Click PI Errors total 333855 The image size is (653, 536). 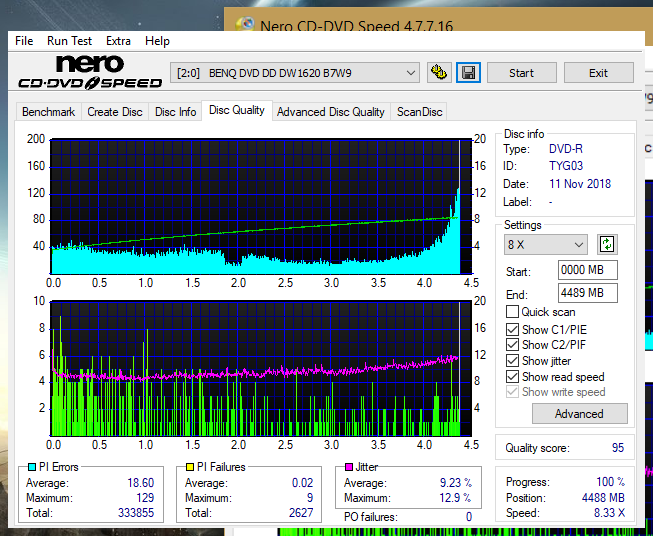pos(136,512)
